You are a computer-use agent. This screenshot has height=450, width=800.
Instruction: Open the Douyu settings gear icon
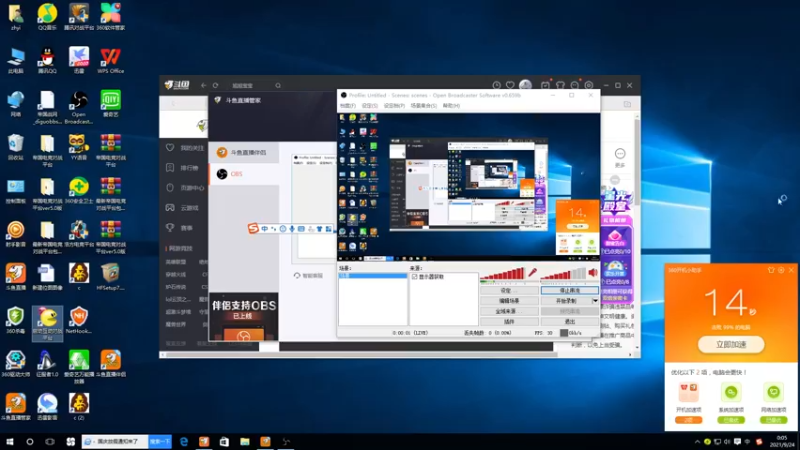[589, 85]
